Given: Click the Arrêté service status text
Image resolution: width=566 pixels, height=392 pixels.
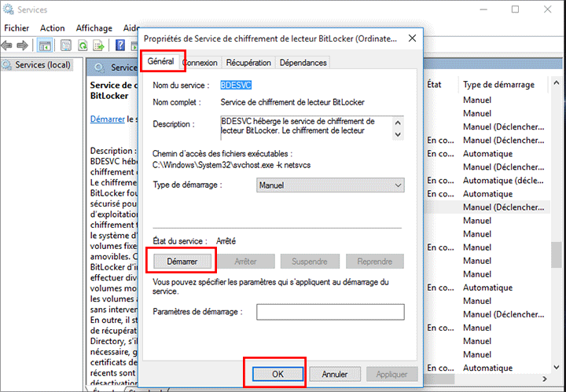Looking at the screenshot, I should click(226, 241).
